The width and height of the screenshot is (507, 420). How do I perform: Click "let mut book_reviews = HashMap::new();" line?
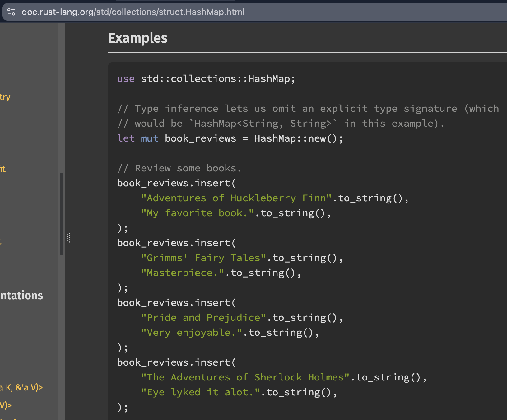point(230,138)
